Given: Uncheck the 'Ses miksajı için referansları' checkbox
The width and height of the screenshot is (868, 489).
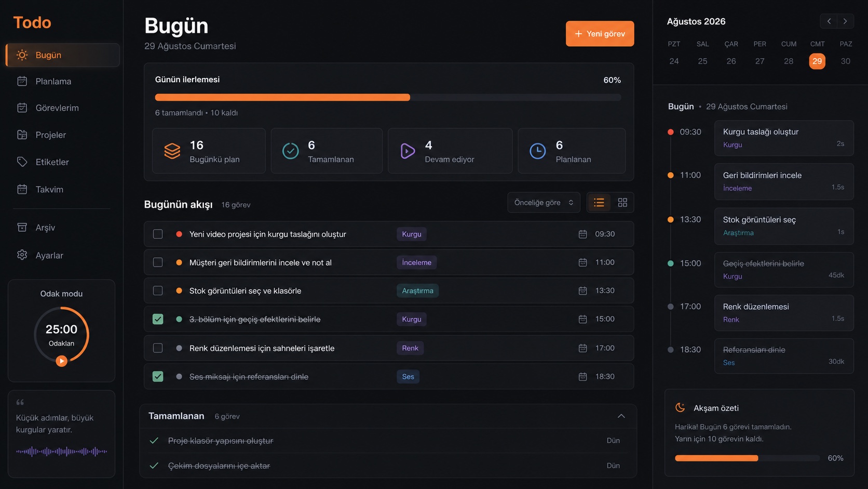Looking at the screenshot, I should coord(158,377).
